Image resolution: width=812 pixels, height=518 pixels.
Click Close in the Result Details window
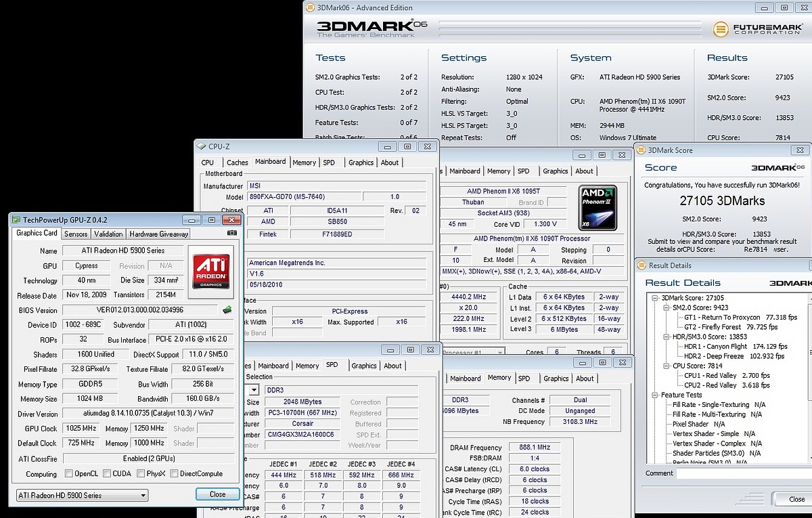(x=796, y=499)
